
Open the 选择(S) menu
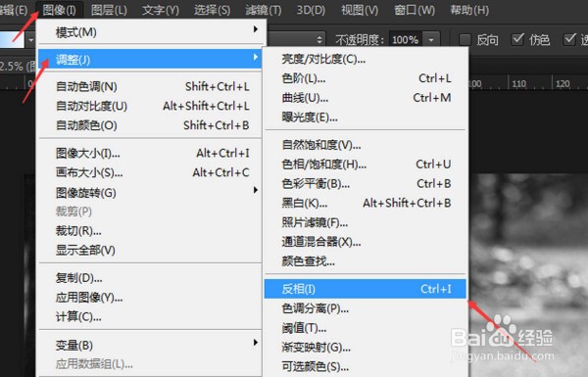pos(212,10)
